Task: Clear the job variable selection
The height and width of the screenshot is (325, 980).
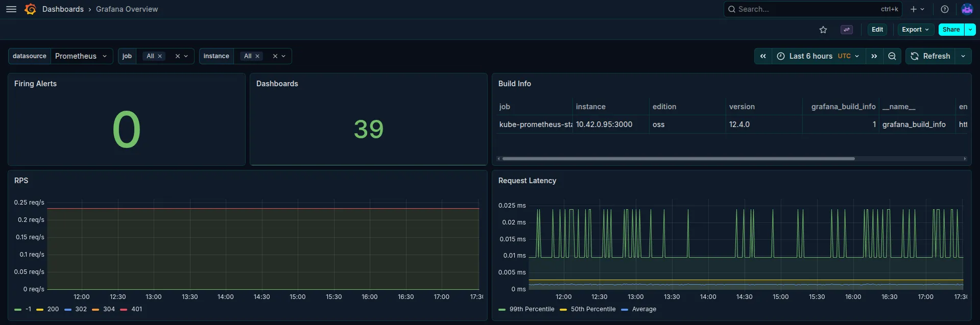Action: click(x=178, y=56)
